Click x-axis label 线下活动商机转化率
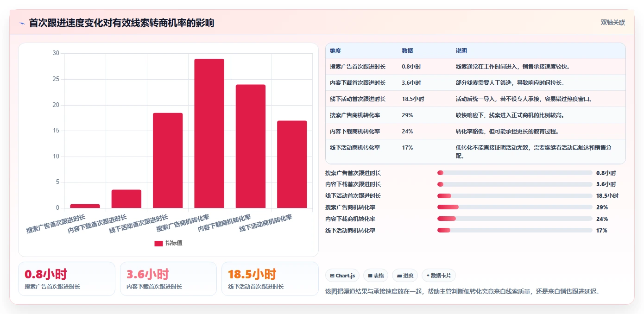This screenshot has width=644, height=314. (266, 223)
